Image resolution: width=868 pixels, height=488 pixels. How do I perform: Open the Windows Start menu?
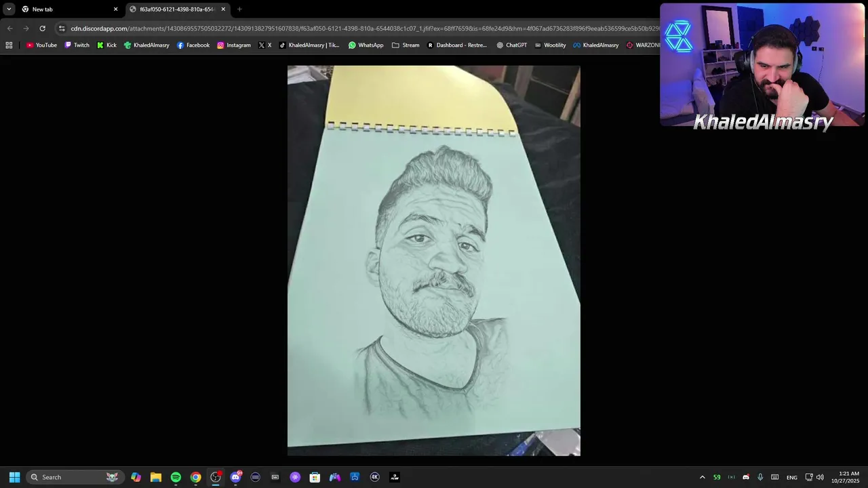click(14, 477)
